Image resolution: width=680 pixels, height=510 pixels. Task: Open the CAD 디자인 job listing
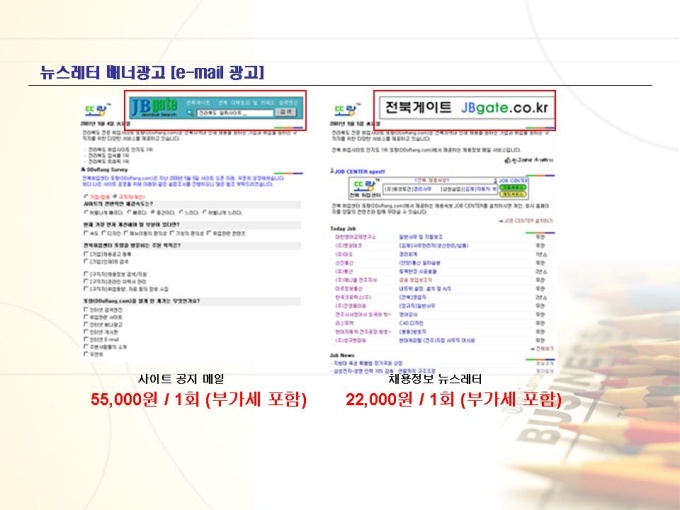(411, 323)
